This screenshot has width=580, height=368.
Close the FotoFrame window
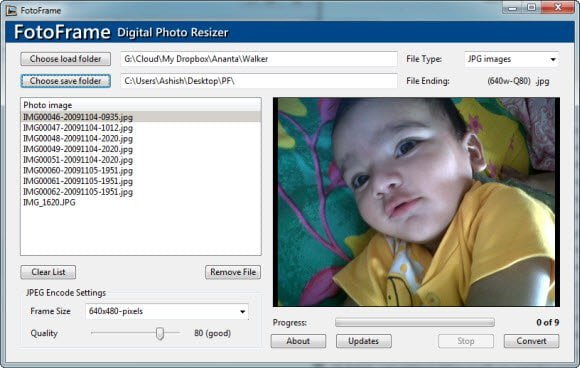pyautogui.click(x=558, y=7)
